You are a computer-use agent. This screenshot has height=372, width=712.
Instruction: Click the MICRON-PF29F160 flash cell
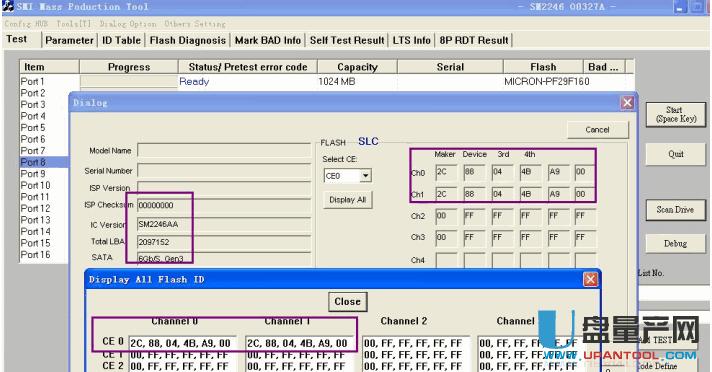(547, 82)
